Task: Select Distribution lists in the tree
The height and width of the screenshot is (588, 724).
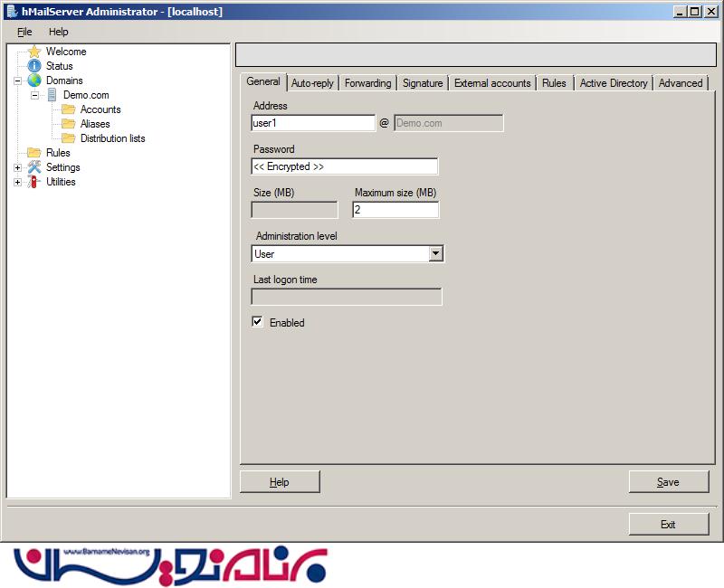Action: coord(112,138)
